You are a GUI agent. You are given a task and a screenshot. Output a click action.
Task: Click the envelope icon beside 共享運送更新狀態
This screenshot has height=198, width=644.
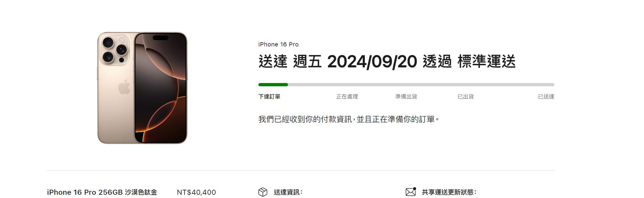tap(411, 192)
